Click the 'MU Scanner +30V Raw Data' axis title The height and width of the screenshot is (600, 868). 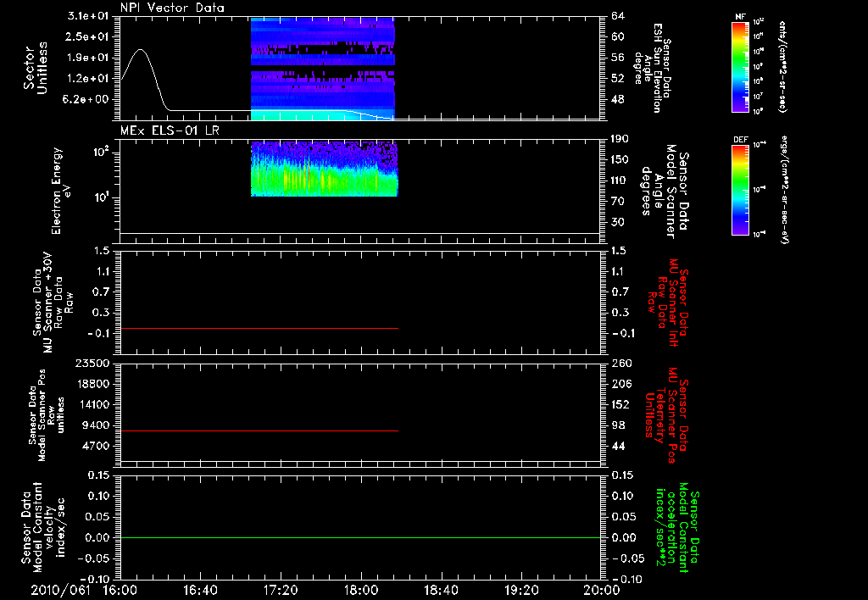pyautogui.click(x=53, y=303)
